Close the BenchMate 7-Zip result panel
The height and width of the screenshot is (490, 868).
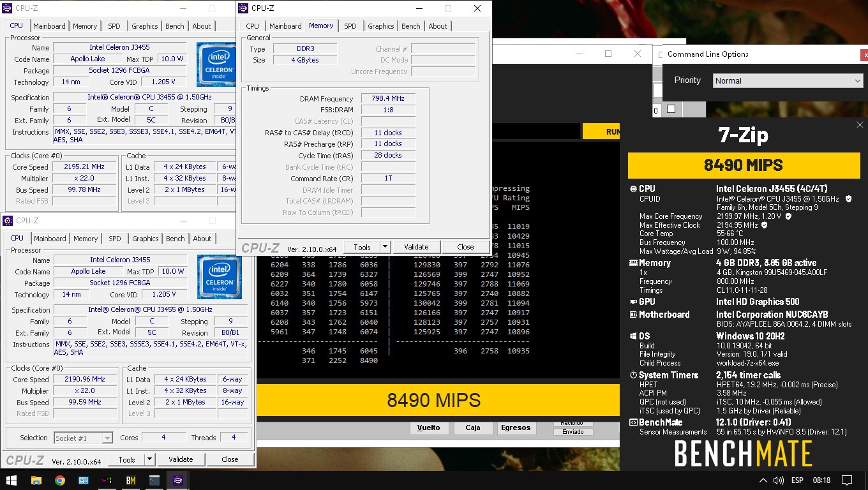pyautogui.click(x=860, y=124)
